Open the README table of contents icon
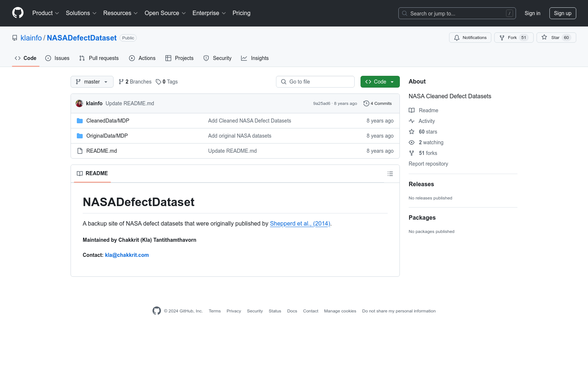 390,173
